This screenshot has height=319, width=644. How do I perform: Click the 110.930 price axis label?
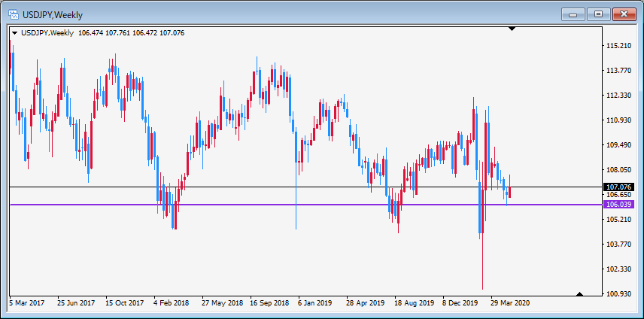pyautogui.click(x=618, y=120)
